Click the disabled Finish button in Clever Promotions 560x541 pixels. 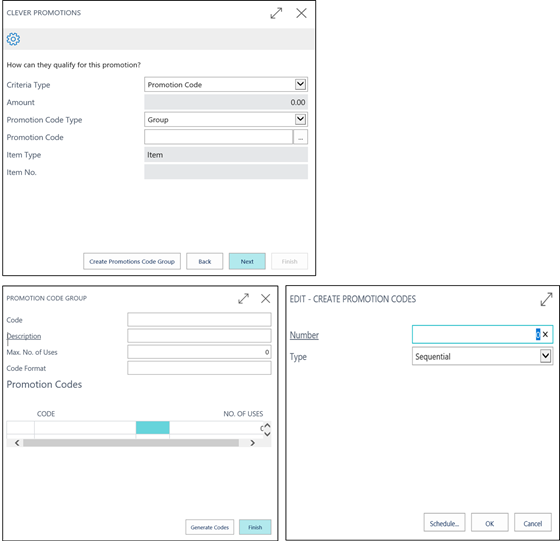coord(289,261)
